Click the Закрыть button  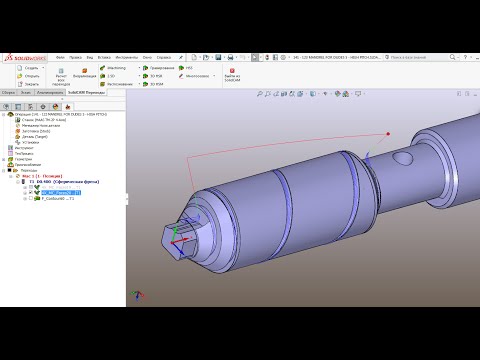tap(28, 84)
